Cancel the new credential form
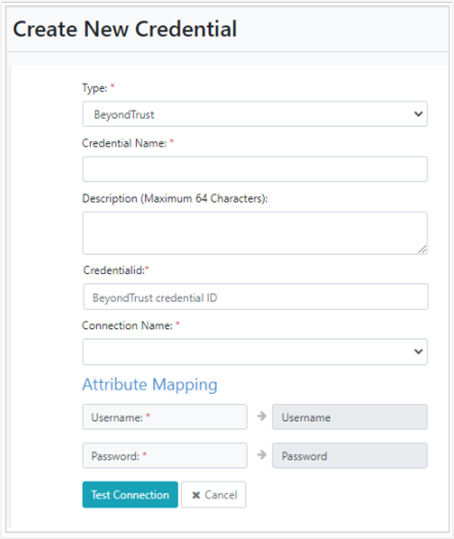This screenshot has height=539, width=454. [x=214, y=495]
